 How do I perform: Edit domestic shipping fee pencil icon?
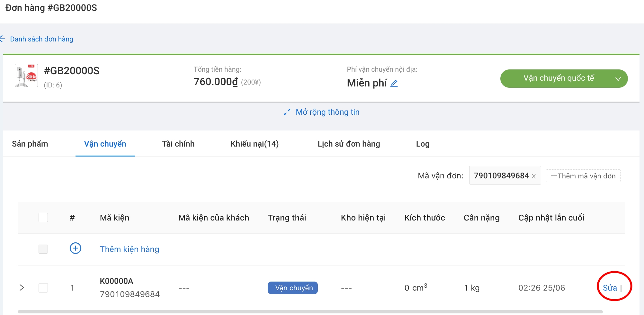tap(394, 84)
